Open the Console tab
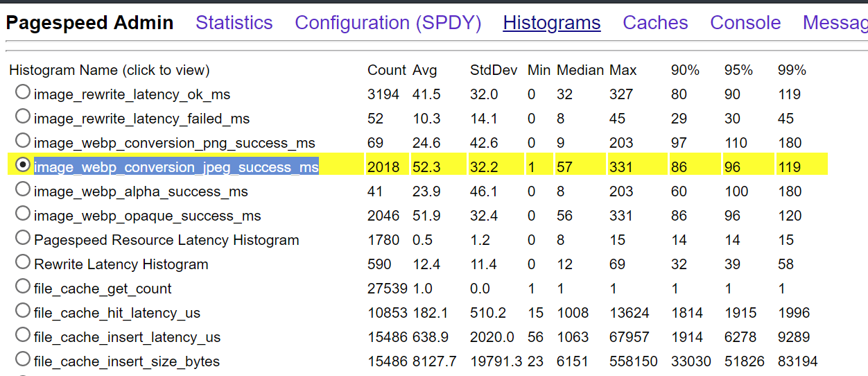This screenshot has width=868, height=376. click(745, 23)
